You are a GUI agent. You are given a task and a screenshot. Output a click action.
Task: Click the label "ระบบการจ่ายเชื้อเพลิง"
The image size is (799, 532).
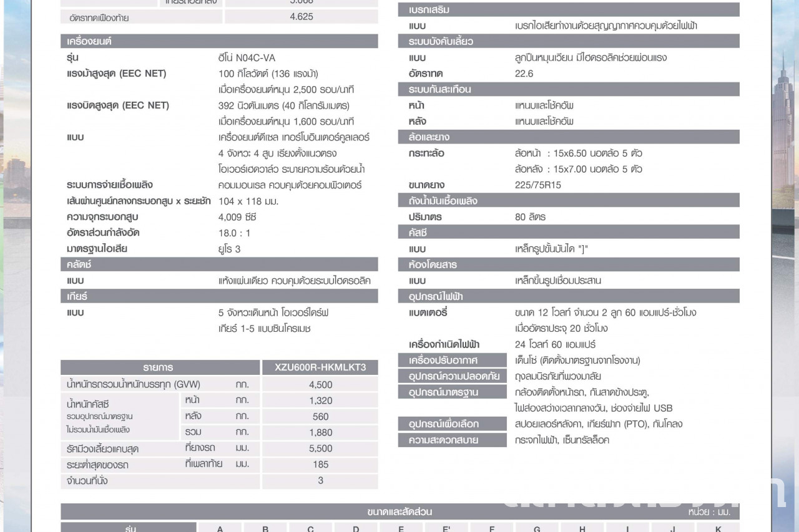110,185
